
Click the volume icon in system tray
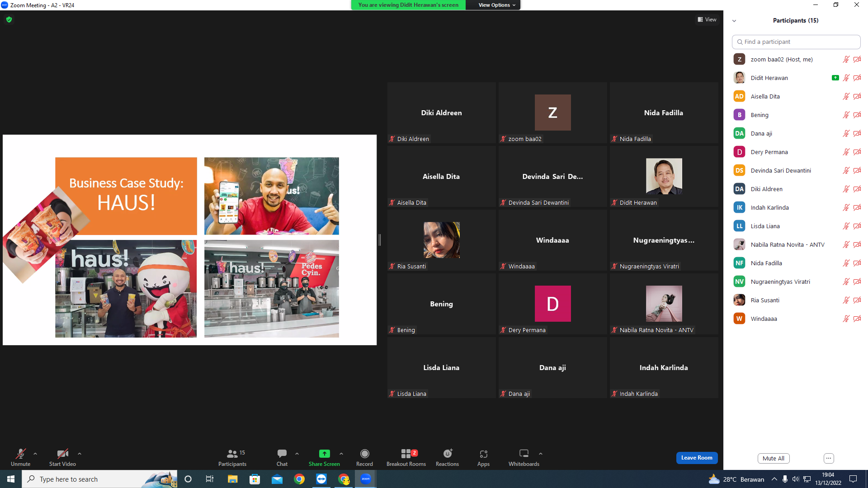pos(796,479)
